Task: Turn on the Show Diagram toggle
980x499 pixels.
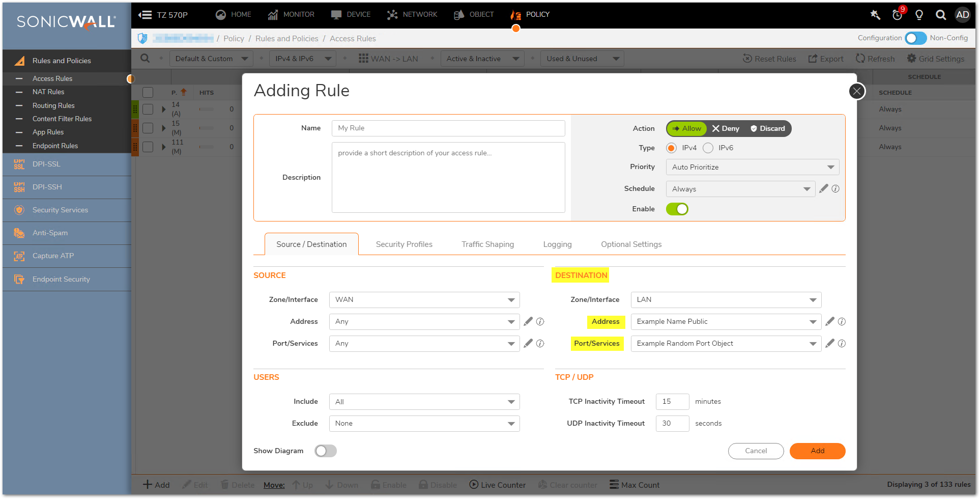Action: [325, 451]
